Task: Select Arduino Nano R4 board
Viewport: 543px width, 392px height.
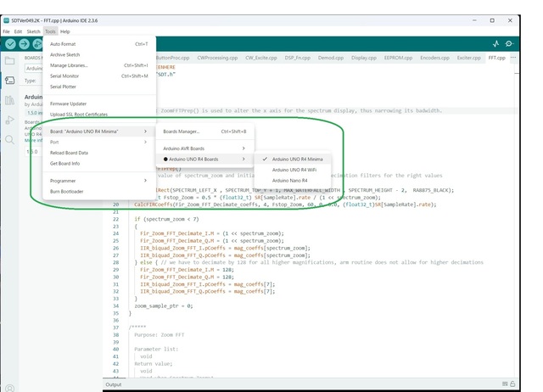Action: (290, 181)
